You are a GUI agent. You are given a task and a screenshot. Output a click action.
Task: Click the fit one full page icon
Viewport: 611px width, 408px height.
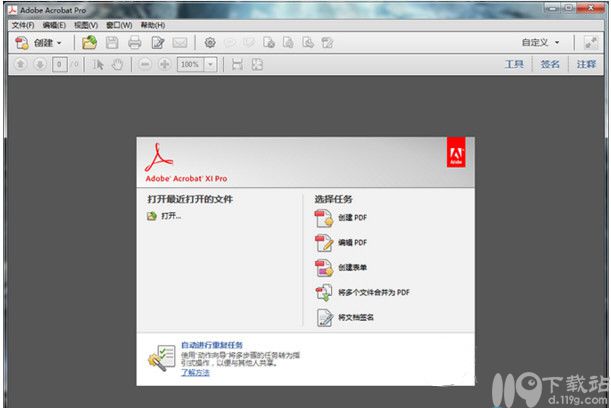click(x=257, y=64)
